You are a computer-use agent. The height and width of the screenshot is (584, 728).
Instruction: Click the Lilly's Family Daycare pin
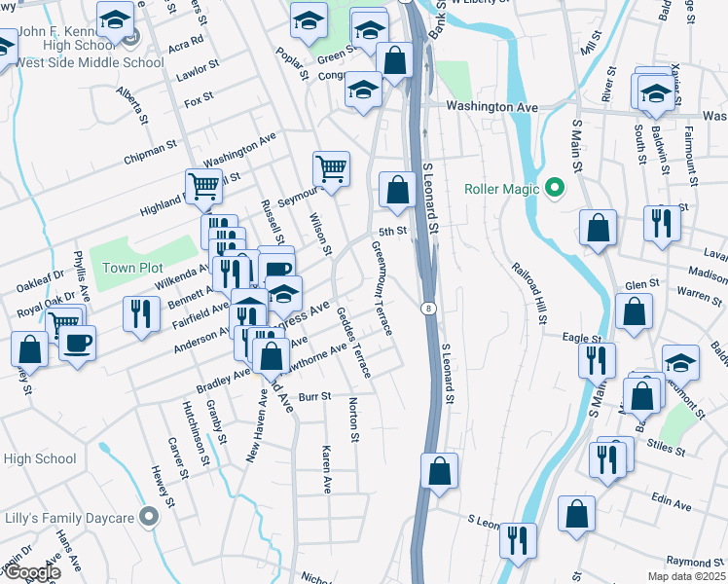(149, 517)
